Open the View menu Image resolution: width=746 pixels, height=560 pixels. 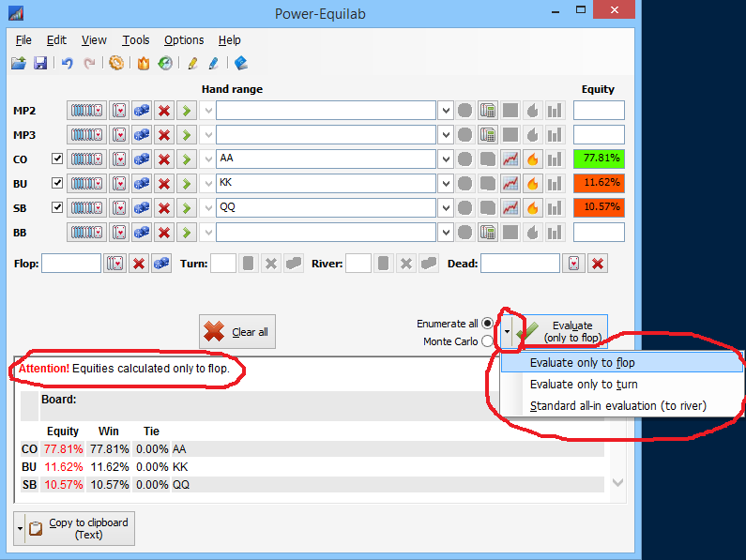click(x=94, y=40)
